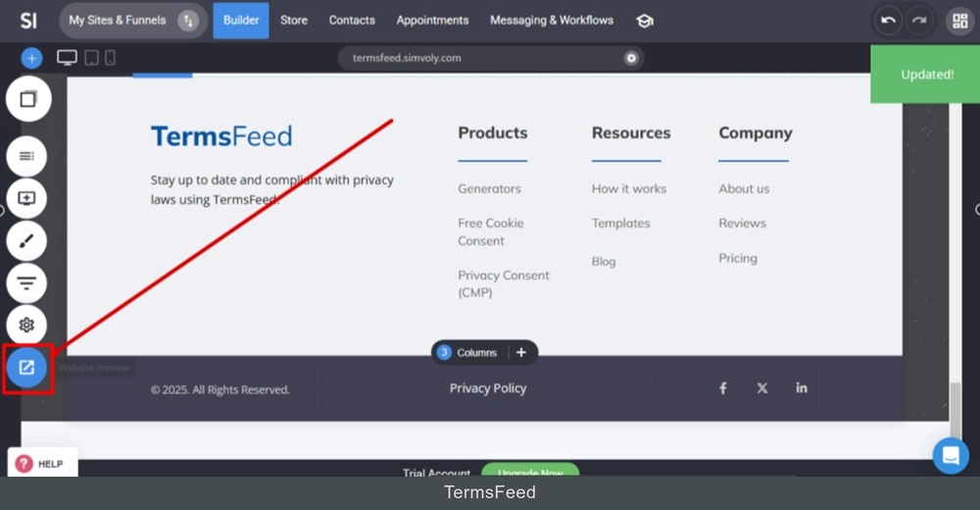Image resolution: width=980 pixels, height=510 pixels.
Task: Open the Store menu
Action: (294, 21)
